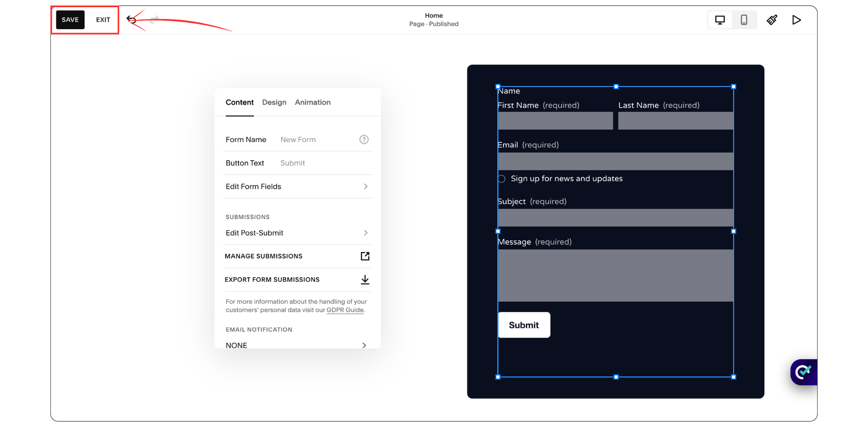Click the Message text area
The image size is (868, 427).
(615, 275)
